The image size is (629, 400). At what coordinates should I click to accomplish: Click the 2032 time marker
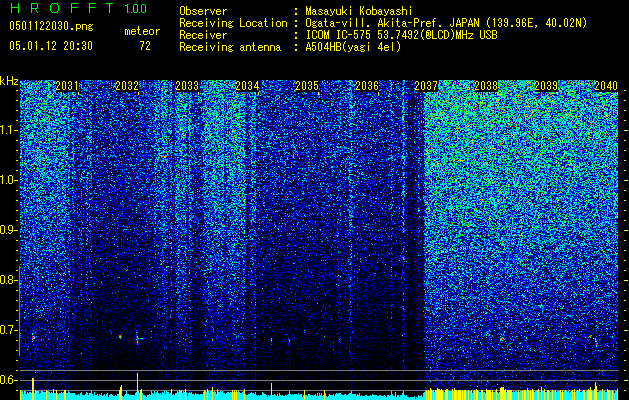[x=127, y=86]
